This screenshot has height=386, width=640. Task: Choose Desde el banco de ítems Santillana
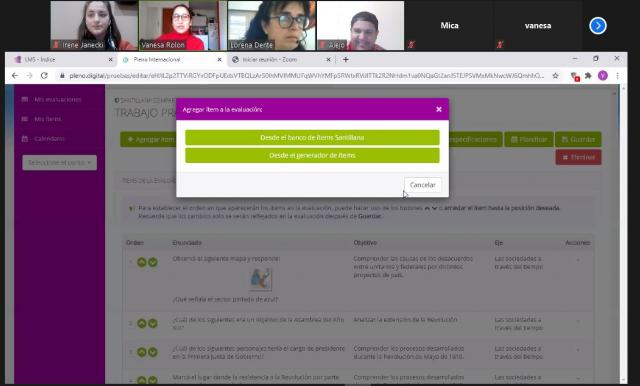pos(312,138)
